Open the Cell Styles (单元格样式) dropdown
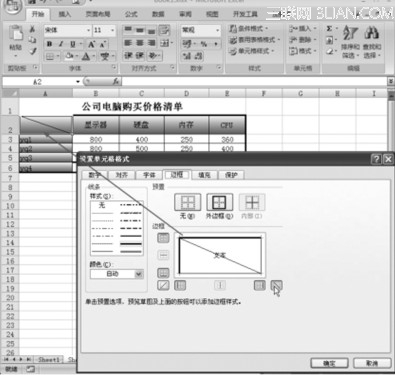The width and height of the screenshot is (395, 375). [x=252, y=51]
